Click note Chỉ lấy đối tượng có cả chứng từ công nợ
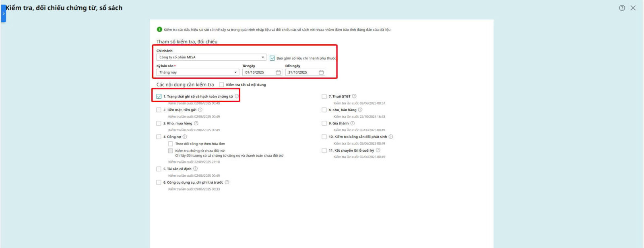The height and width of the screenshot is (248, 644). (229, 155)
